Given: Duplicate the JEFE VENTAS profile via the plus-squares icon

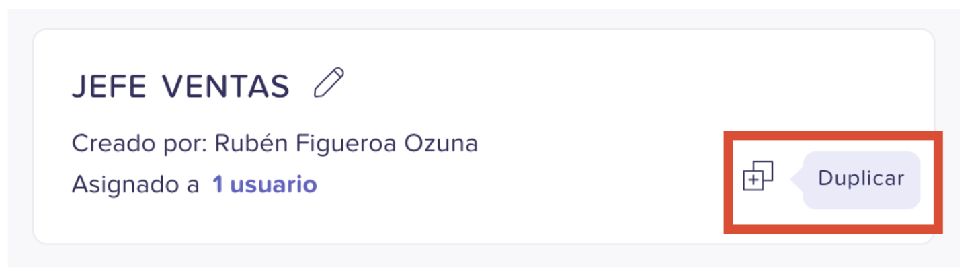Looking at the screenshot, I should coord(758,176).
